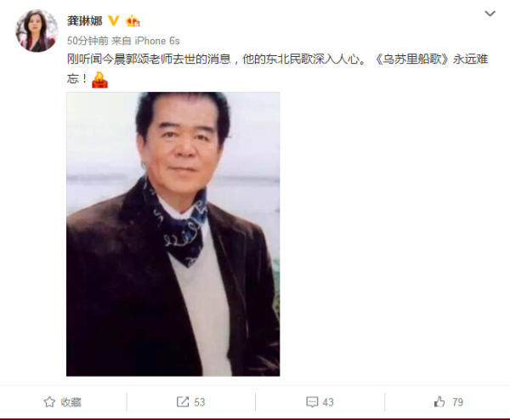Click the scarf area of the photo

click(x=178, y=224)
